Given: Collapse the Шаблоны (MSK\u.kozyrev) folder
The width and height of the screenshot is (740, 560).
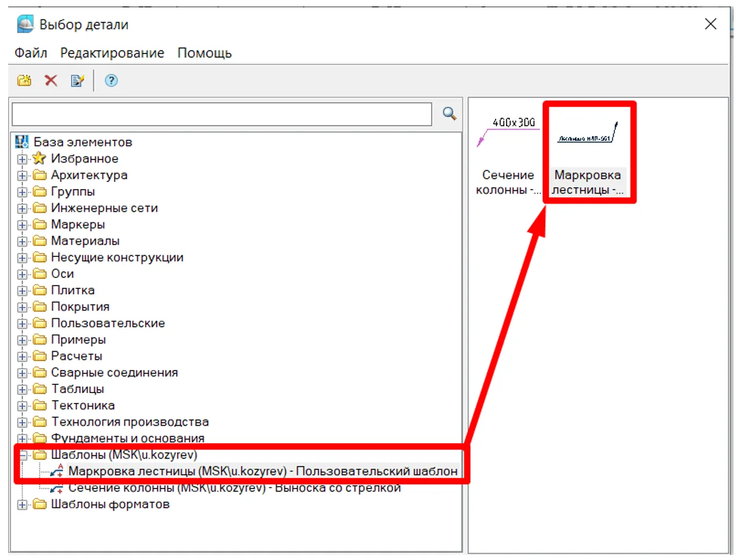Looking at the screenshot, I should click(x=22, y=455).
